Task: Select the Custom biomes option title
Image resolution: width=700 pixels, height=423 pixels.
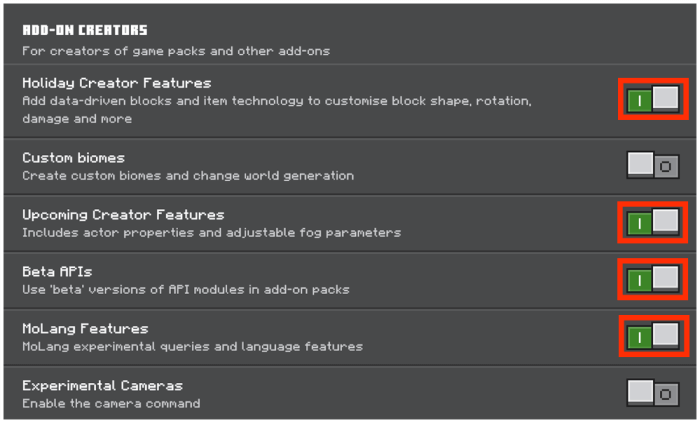Action: (74, 158)
